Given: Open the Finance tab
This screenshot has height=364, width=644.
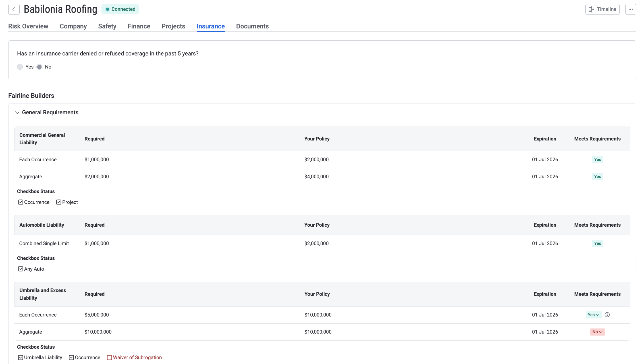Looking at the screenshot, I should point(139,26).
